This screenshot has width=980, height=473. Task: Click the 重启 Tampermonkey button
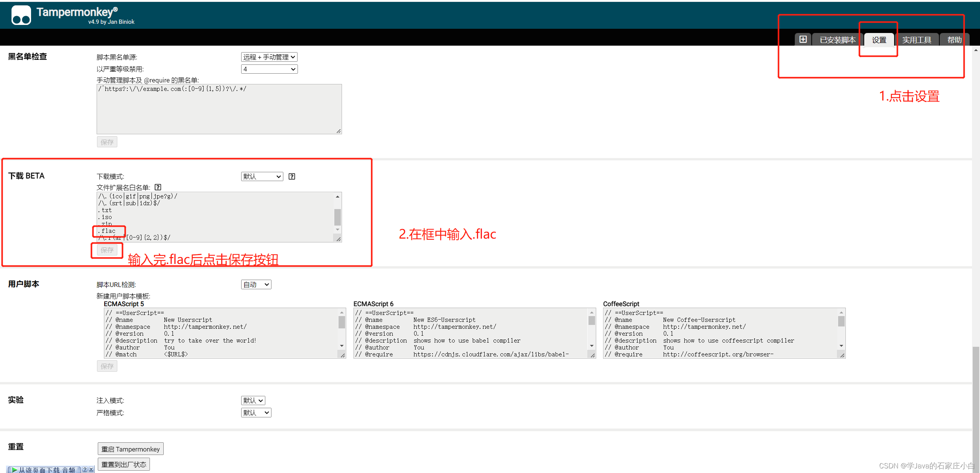(130, 448)
